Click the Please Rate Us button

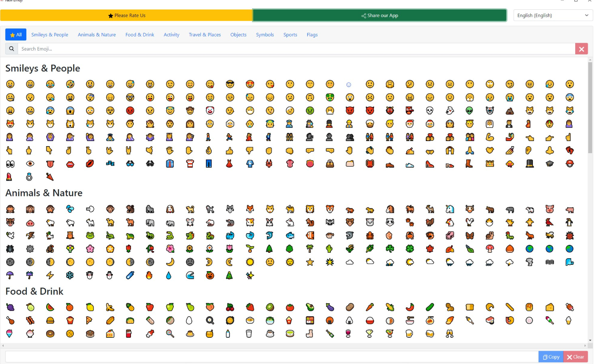[x=126, y=15]
